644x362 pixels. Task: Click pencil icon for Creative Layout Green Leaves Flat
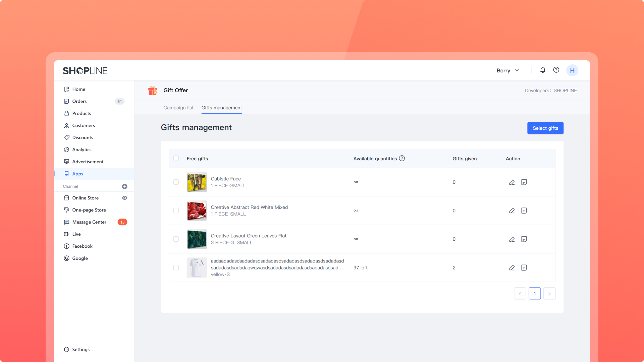point(512,239)
